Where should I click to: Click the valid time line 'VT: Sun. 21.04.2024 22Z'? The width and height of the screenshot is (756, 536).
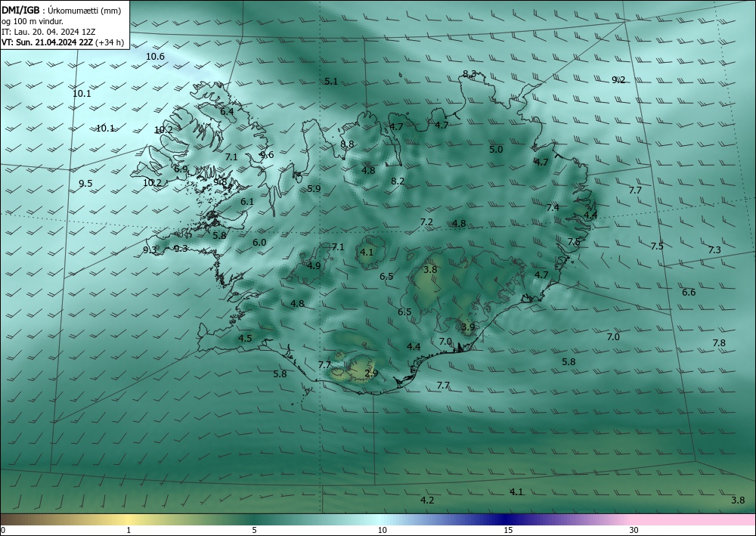[x=47, y=42]
